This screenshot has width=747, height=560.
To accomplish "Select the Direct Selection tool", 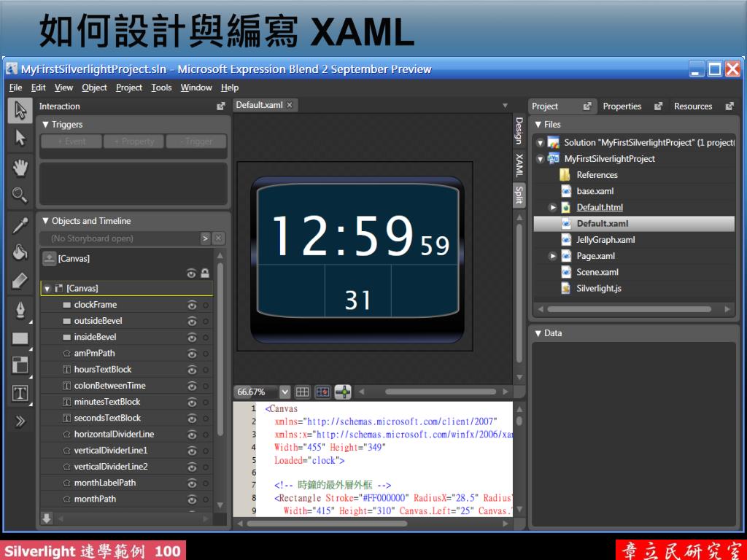I will coord(20,138).
